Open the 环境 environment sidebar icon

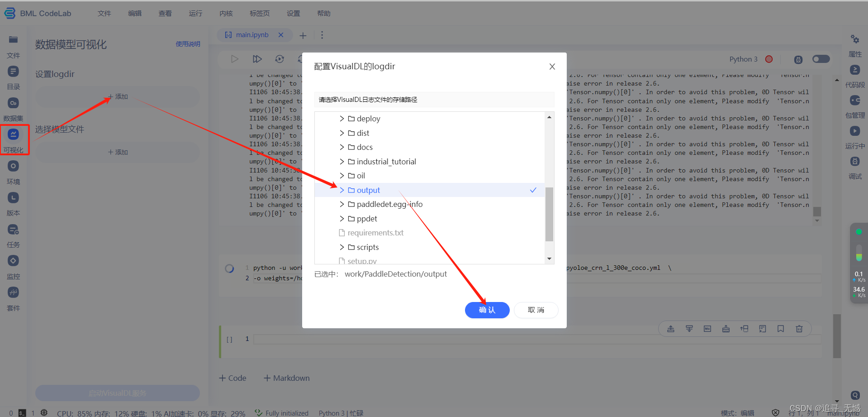coord(13,166)
